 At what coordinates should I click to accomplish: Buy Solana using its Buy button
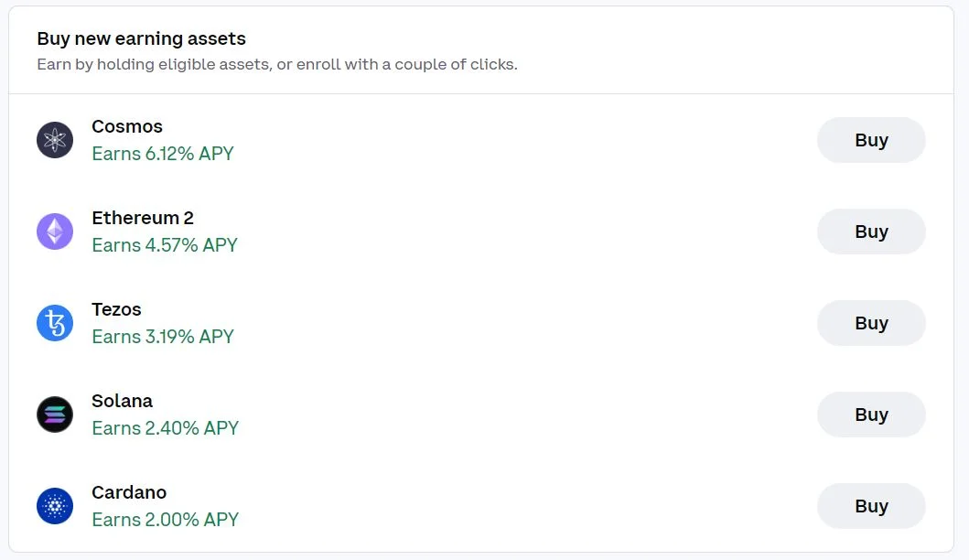(x=871, y=415)
